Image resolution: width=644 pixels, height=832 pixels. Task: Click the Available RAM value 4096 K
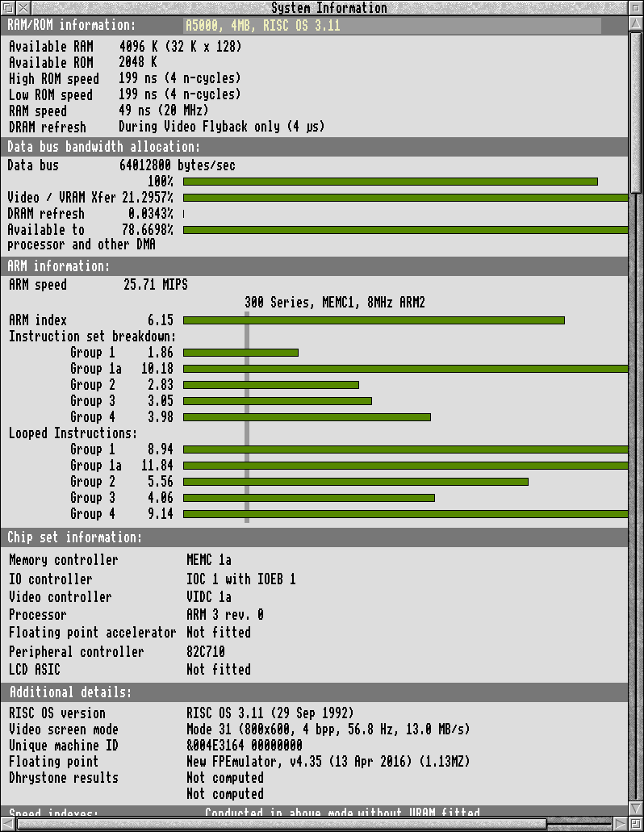coord(180,46)
